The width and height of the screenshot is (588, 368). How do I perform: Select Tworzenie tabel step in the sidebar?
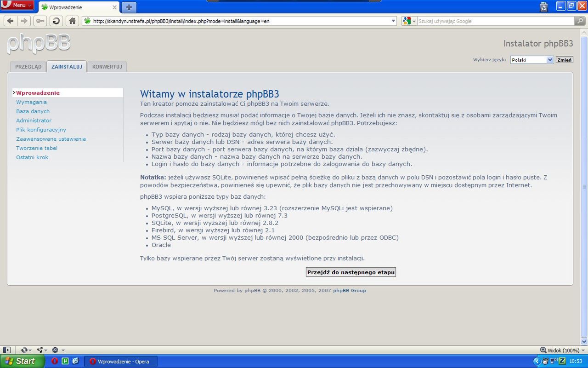tap(37, 148)
